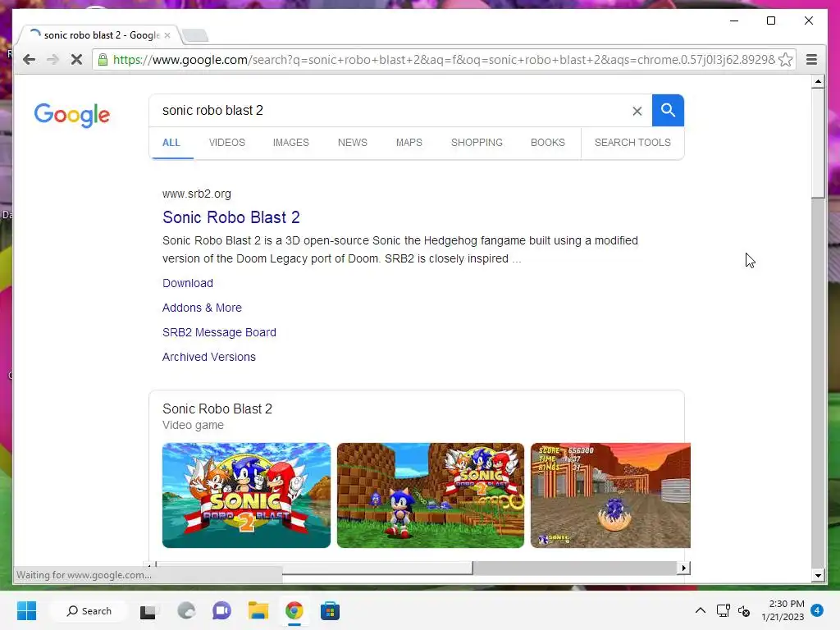Stop loading the page
Screen dimensions: 840x630
(76, 59)
